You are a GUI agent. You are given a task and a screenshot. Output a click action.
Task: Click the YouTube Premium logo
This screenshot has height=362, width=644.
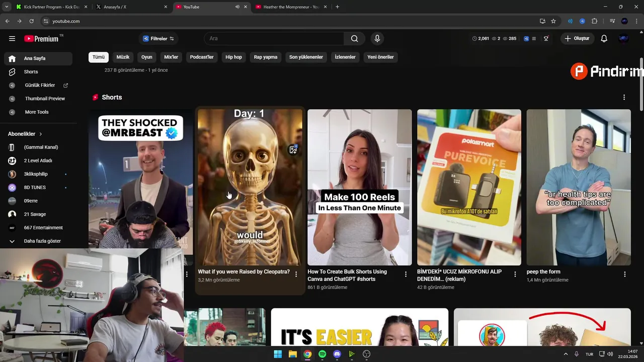click(x=41, y=38)
